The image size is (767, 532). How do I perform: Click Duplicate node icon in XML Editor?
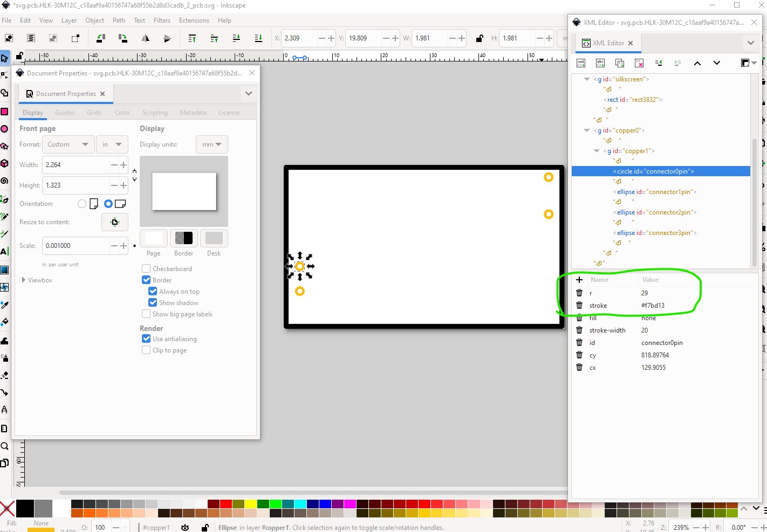(620, 63)
